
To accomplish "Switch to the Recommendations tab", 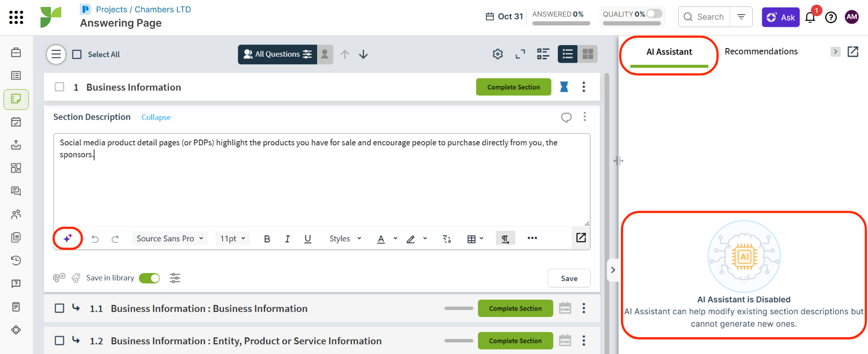I will point(761,51).
